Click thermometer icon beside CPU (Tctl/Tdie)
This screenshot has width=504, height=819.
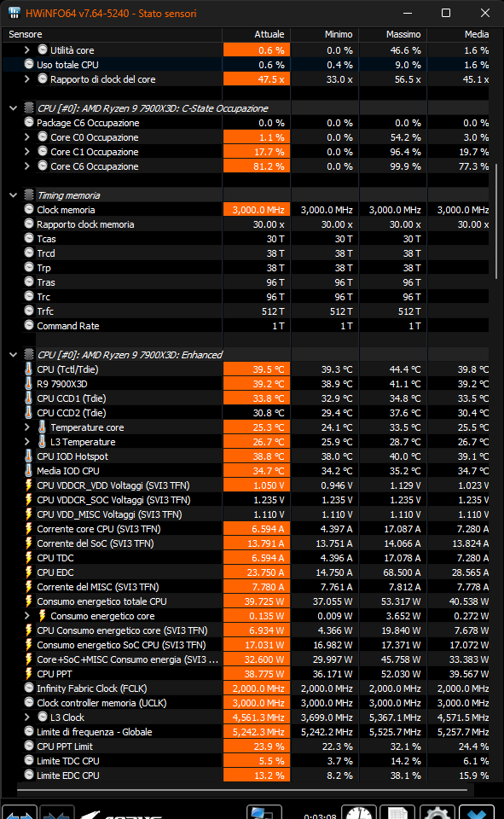[x=29, y=369]
